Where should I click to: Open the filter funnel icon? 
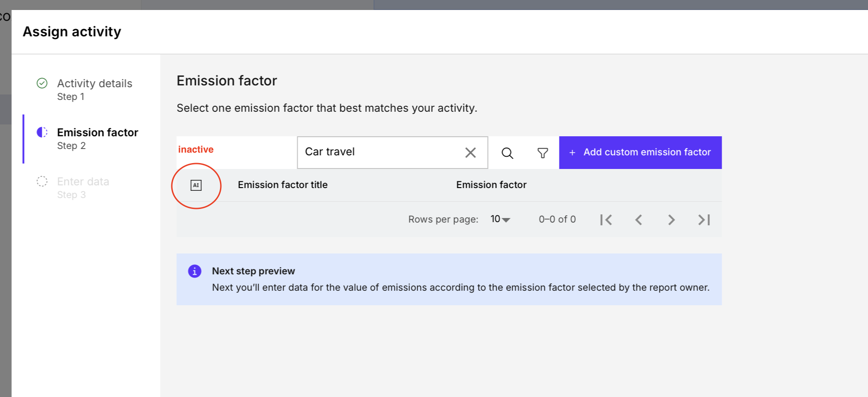click(543, 153)
